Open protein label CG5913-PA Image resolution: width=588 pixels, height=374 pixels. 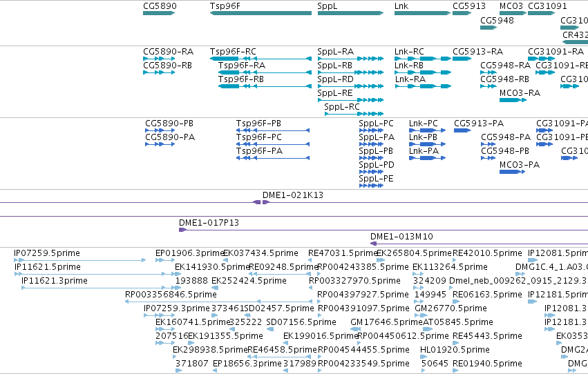tap(479, 123)
